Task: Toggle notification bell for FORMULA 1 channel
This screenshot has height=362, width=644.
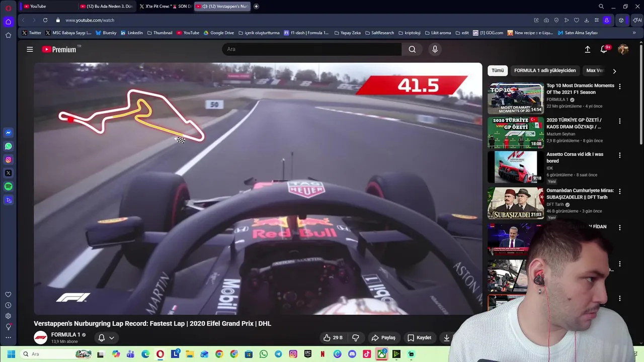Action: (x=101, y=338)
